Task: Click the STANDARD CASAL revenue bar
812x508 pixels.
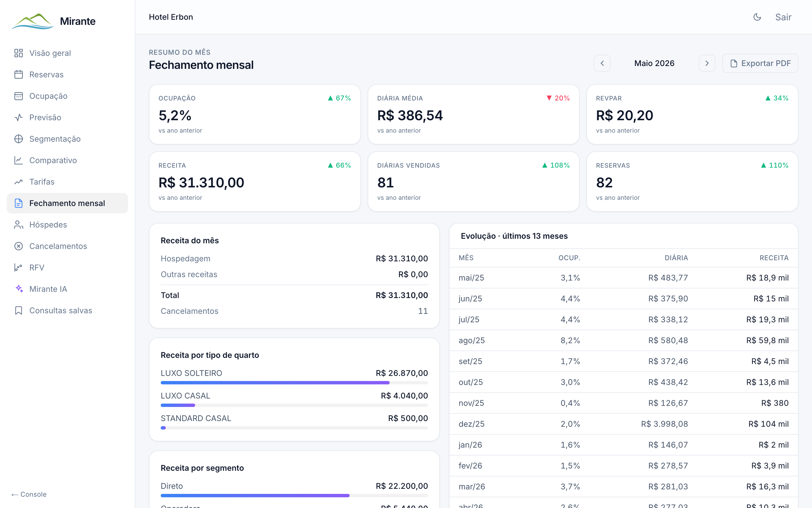Action: [294, 428]
